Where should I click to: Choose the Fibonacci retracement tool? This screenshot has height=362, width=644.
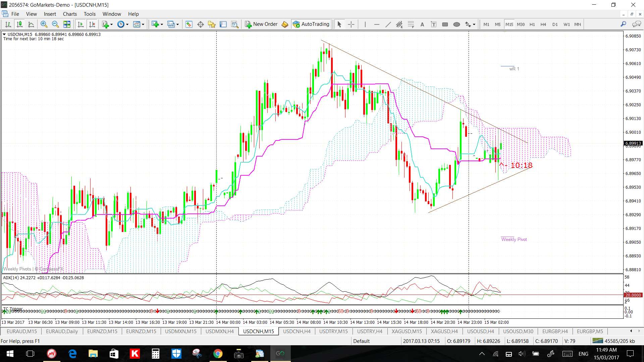(411, 24)
